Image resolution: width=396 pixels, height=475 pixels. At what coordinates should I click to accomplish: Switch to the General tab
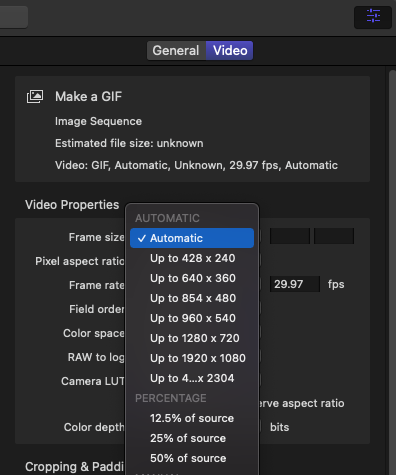176,51
